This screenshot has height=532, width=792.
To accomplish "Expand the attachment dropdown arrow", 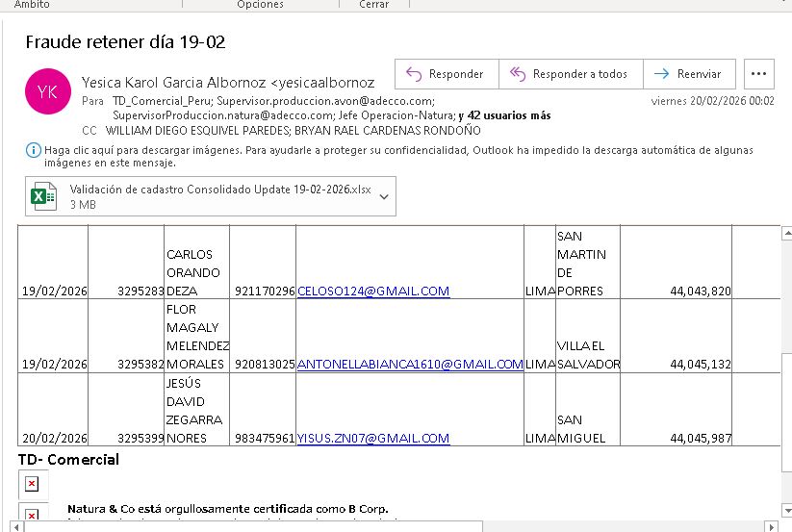I will (x=384, y=197).
